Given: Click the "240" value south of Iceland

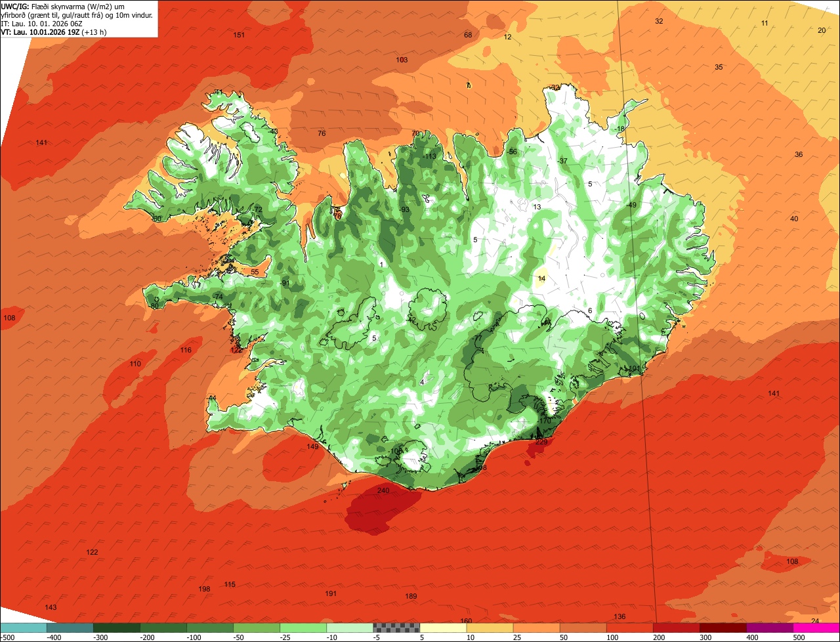Looking at the screenshot, I should 383,490.
